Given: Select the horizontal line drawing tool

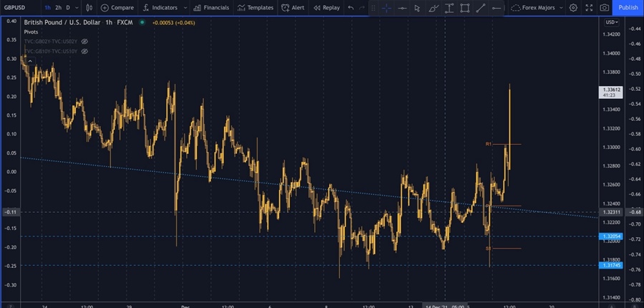Looking at the screenshot, I should 402,8.
